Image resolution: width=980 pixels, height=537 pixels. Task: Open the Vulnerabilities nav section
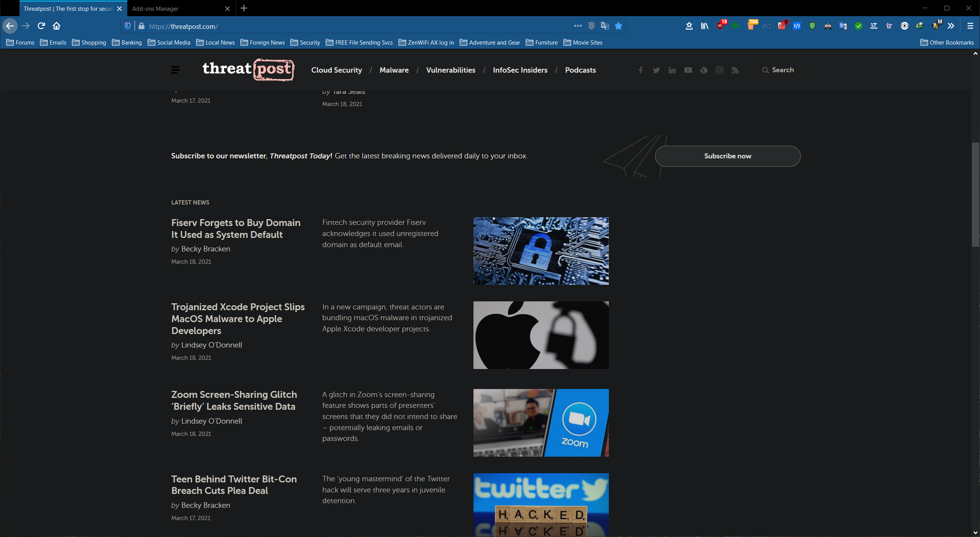450,70
